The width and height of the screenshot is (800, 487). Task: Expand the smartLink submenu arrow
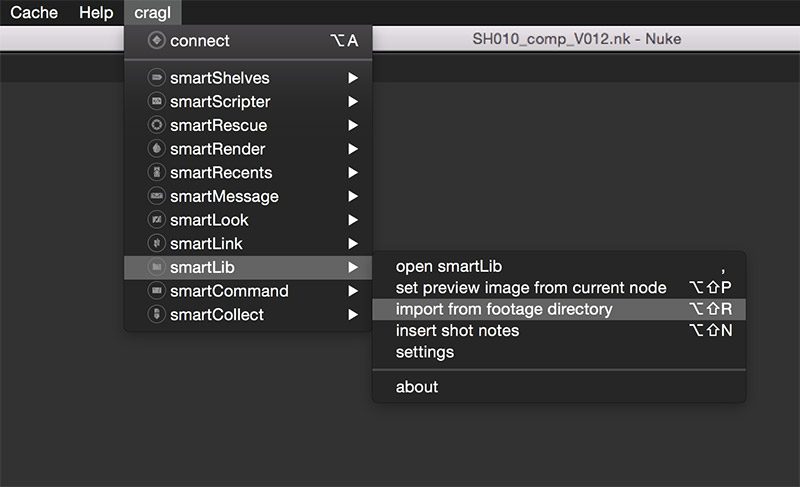352,244
